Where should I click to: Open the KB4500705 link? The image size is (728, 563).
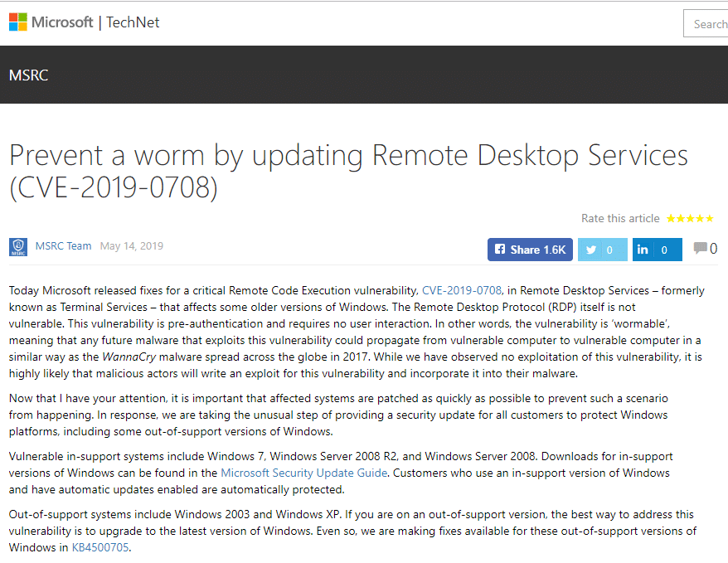point(100,548)
